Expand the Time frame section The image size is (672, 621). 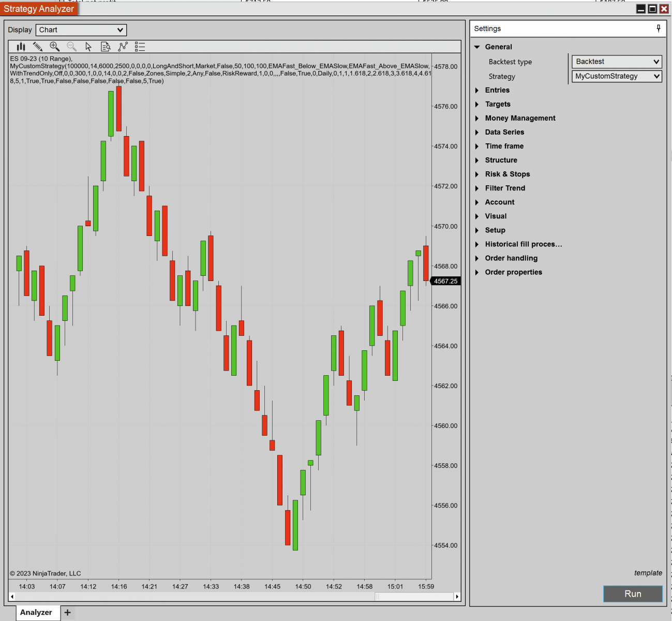tap(477, 146)
